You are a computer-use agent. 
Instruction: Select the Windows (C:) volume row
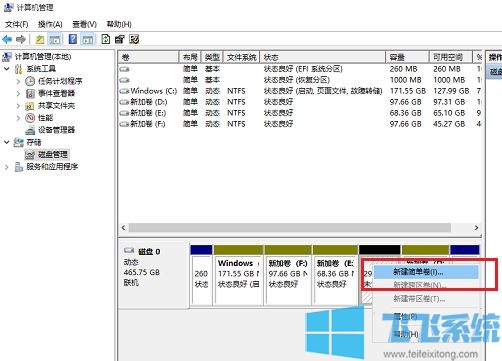point(300,91)
